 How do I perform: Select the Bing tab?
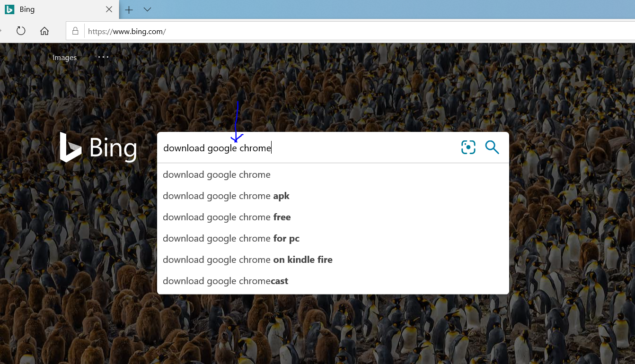coord(52,9)
